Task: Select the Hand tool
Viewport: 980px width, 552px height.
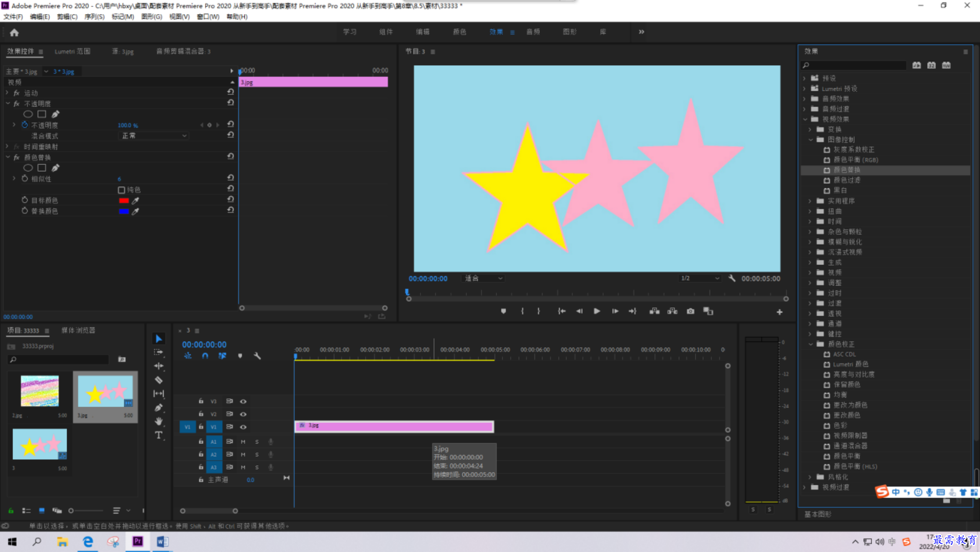Action: tap(159, 421)
